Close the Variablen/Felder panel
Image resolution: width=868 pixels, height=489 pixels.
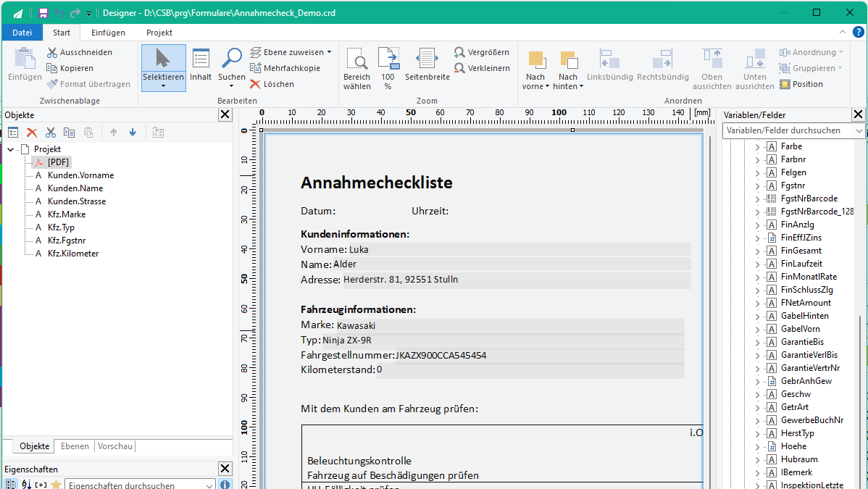coord(857,114)
